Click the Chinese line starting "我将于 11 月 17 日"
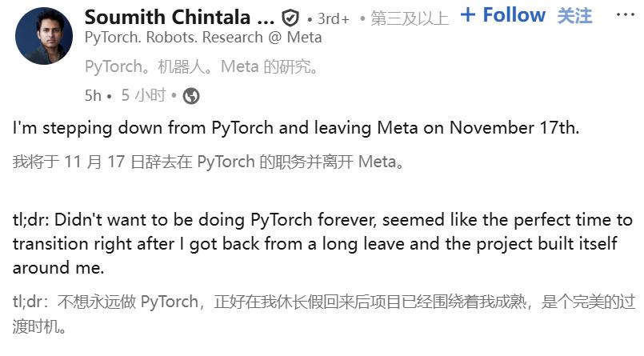644x356 pixels. (x=211, y=162)
